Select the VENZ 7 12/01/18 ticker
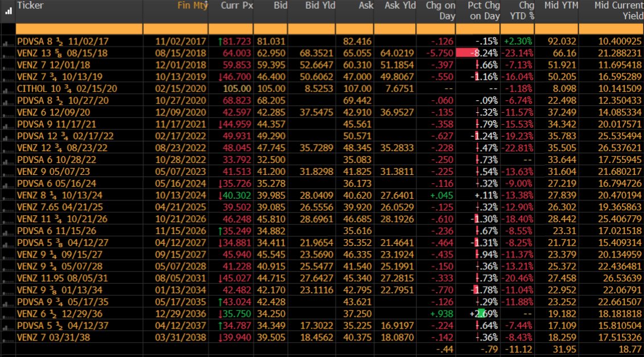Screen dimensions: 644x357 [x=53, y=65]
